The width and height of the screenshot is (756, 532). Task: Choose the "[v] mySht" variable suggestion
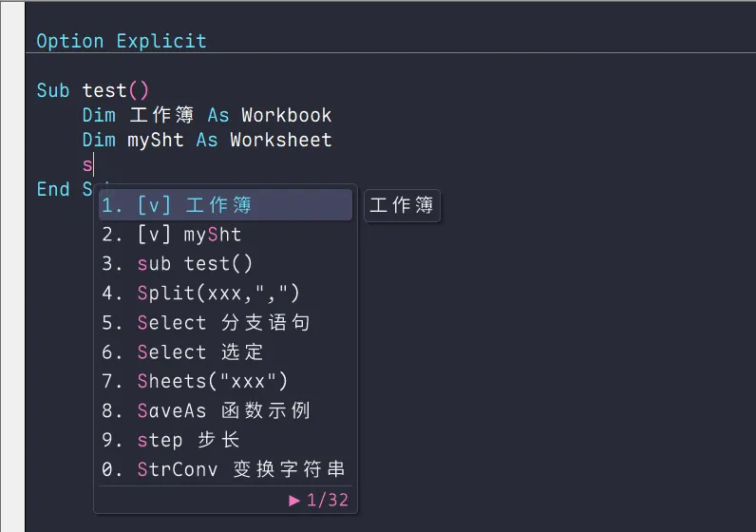[225, 235]
